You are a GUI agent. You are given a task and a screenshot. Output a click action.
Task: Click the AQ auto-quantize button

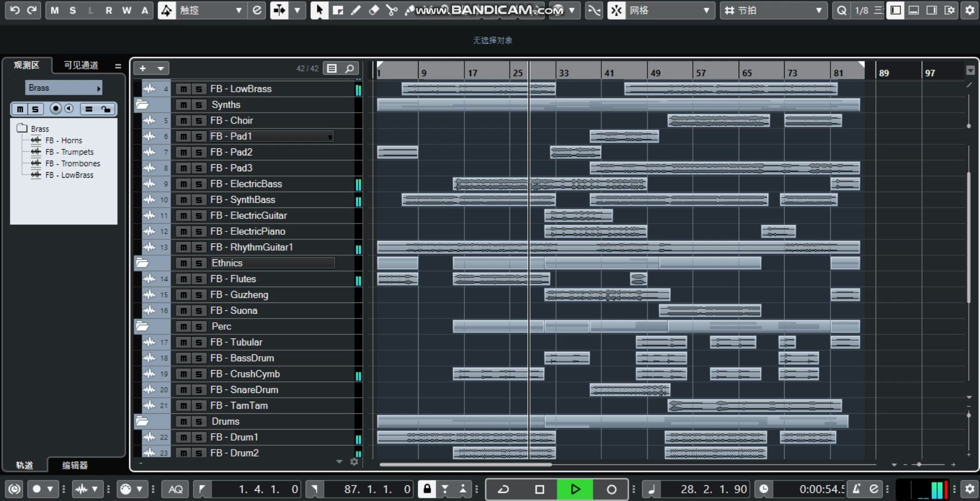[175, 489]
